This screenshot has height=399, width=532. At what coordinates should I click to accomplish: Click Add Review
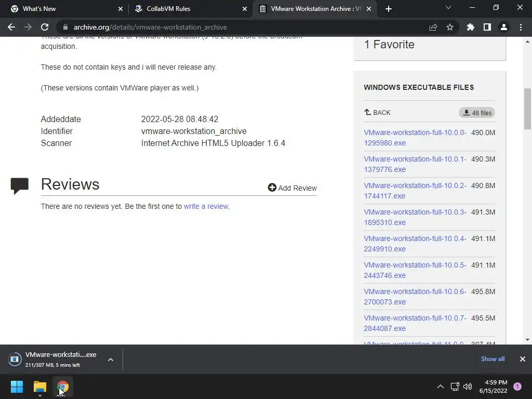click(292, 188)
